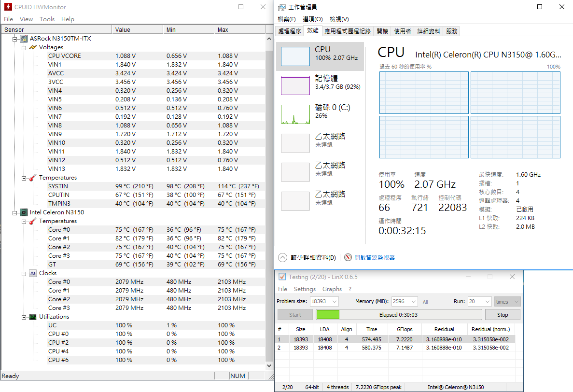Click the Utilizations graph icon

click(33, 317)
